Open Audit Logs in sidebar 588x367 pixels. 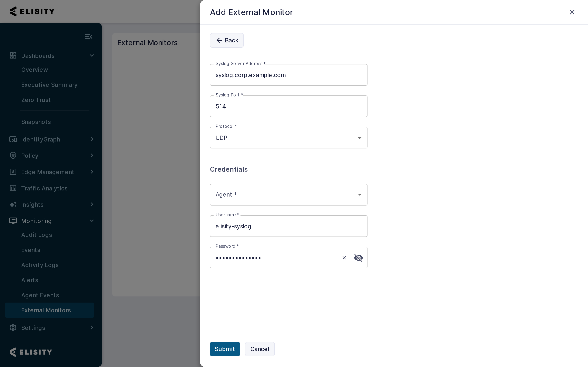click(x=37, y=235)
